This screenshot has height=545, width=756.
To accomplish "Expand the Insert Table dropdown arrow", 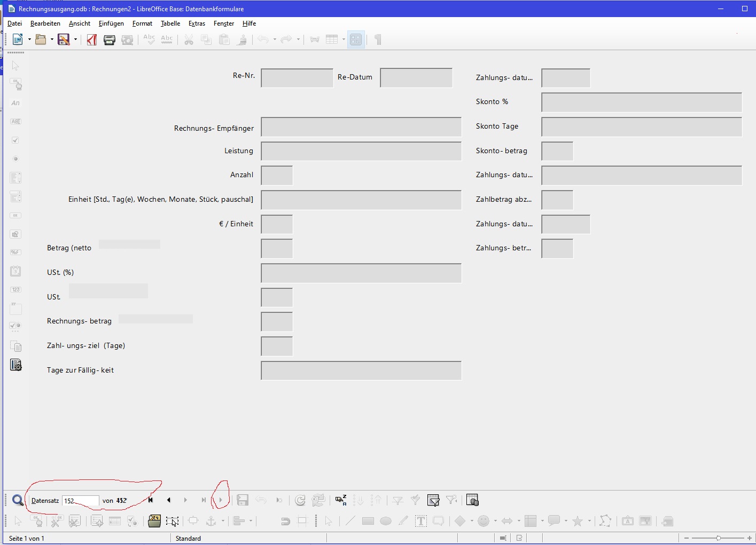I will coord(344,40).
